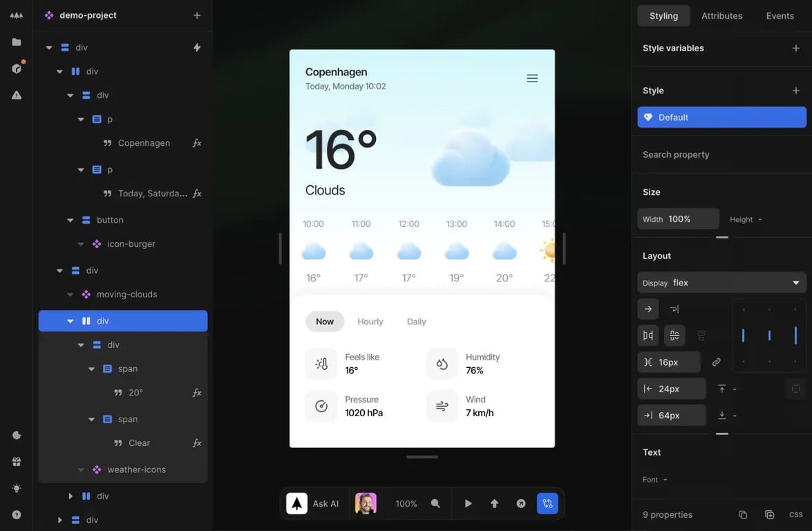The image size is (812, 531).
Task: Open the files folder icon in left sidebar
Action: click(x=17, y=42)
